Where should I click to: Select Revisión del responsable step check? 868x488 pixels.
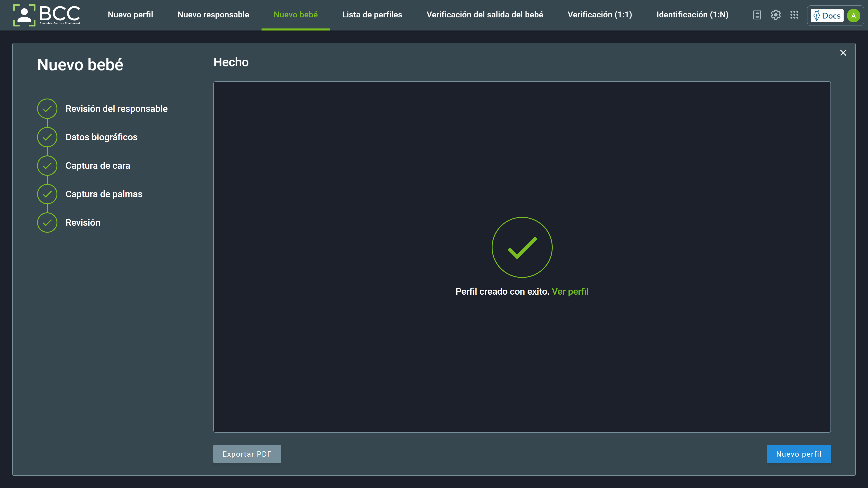[x=47, y=108]
